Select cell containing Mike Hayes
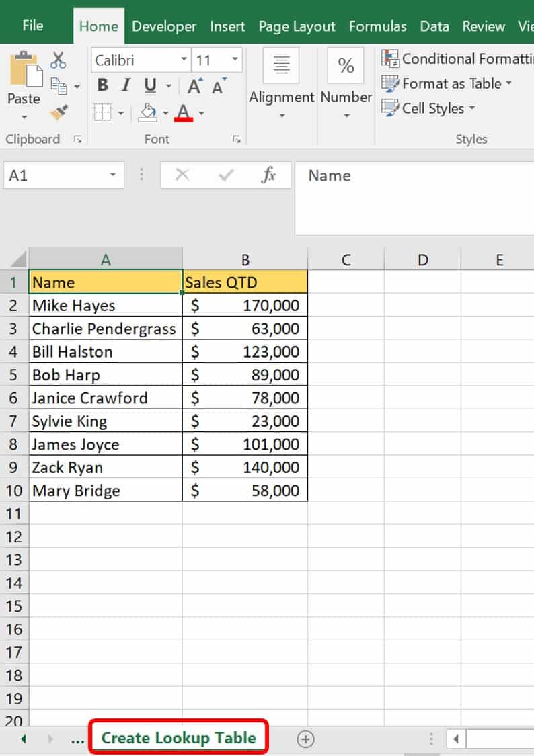Screen dimensions: 534x756 [x=106, y=305]
